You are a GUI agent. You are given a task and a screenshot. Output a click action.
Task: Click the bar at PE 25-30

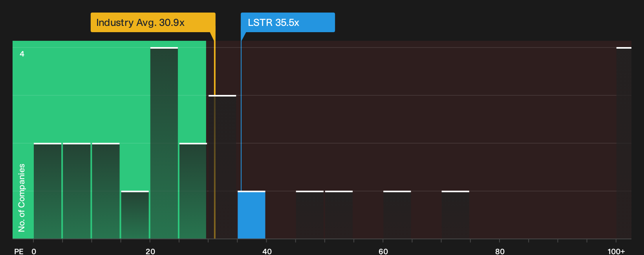point(193,191)
